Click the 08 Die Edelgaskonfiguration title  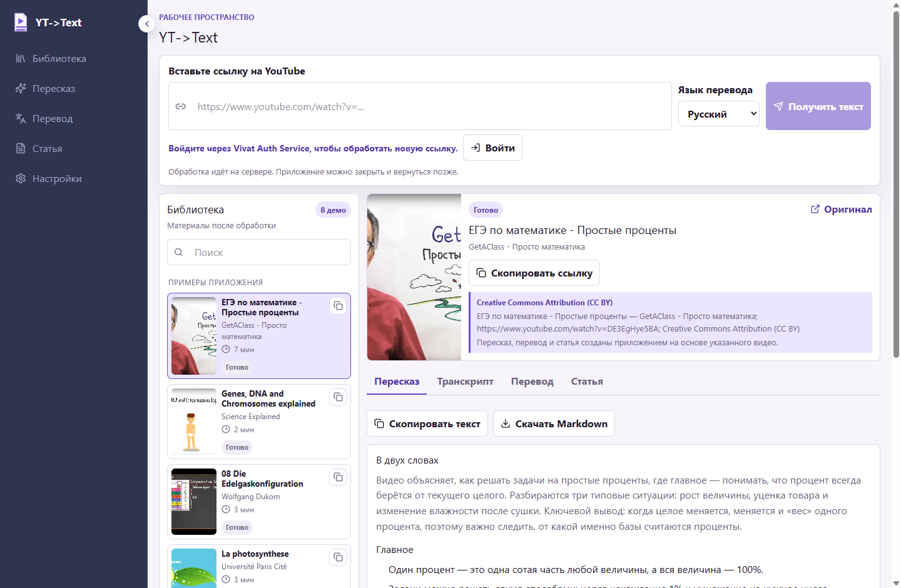(262, 479)
